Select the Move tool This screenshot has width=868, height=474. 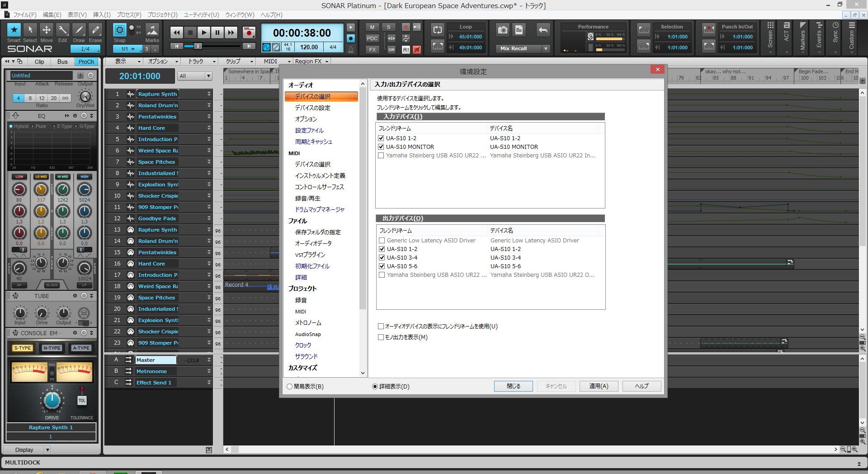click(46, 30)
